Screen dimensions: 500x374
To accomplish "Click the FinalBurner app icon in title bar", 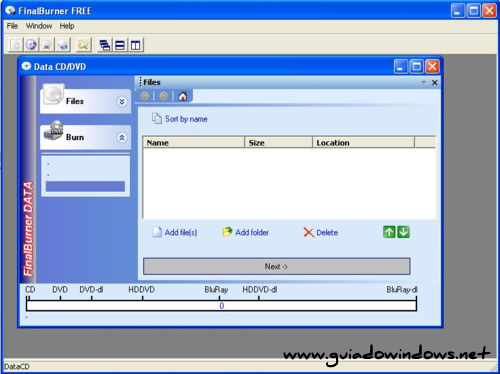I will tap(10, 11).
